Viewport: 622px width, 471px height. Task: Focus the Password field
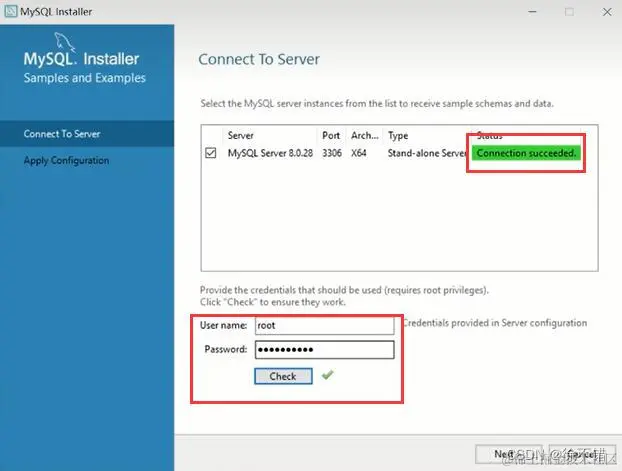(x=324, y=350)
